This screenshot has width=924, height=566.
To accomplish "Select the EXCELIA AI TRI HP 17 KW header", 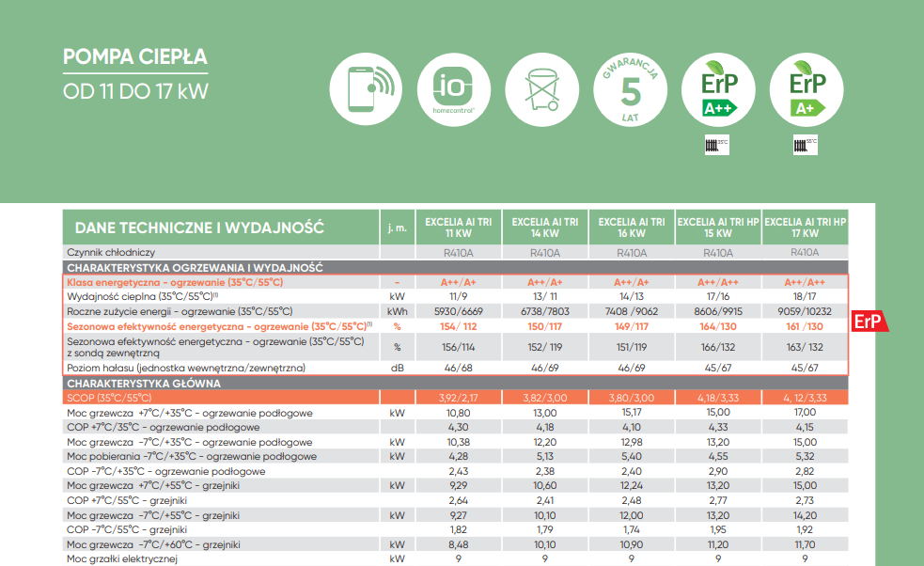I will coord(805,227).
